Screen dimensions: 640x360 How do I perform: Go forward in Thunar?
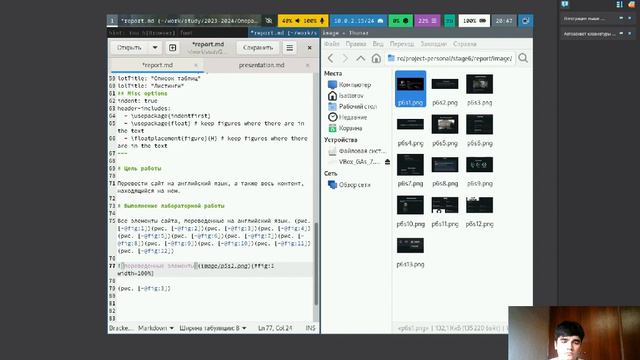(345, 58)
